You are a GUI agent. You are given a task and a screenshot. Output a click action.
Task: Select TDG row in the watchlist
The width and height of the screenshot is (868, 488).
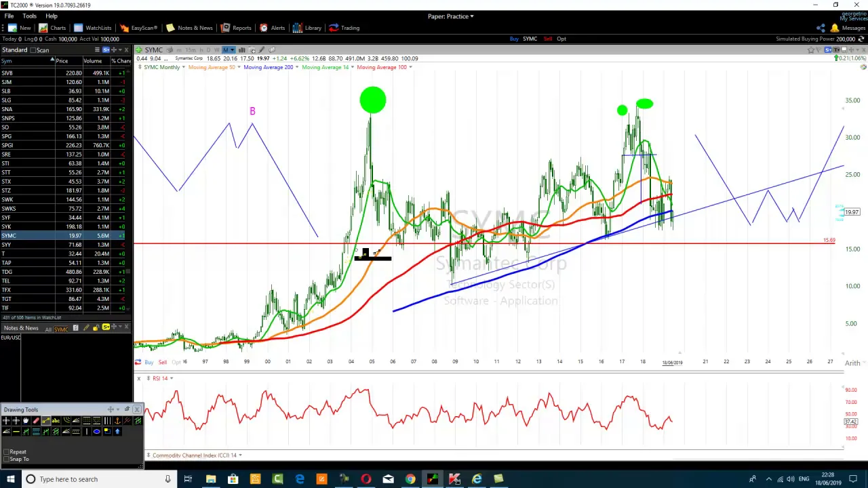[65, 272]
